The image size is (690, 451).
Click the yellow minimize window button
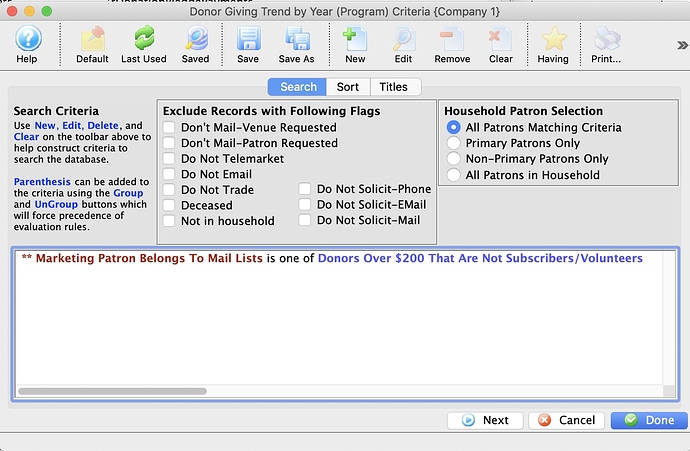click(x=29, y=11)
